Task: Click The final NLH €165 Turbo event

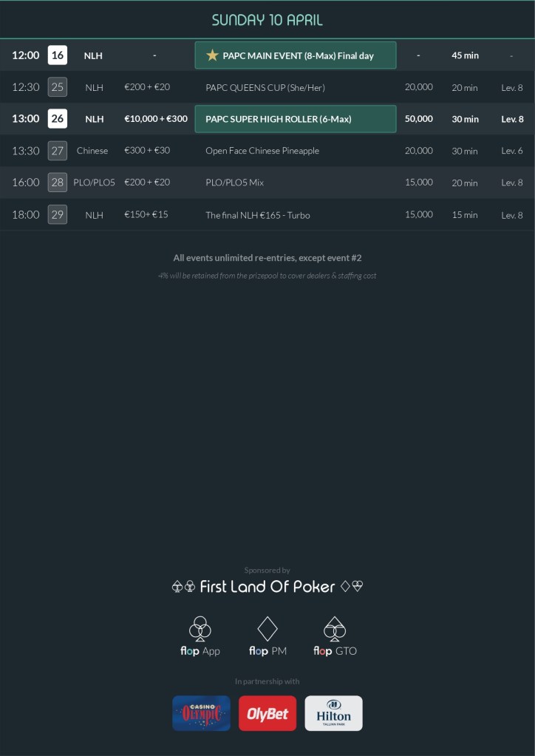Action: pyautogui.click(x=258, y=215)
